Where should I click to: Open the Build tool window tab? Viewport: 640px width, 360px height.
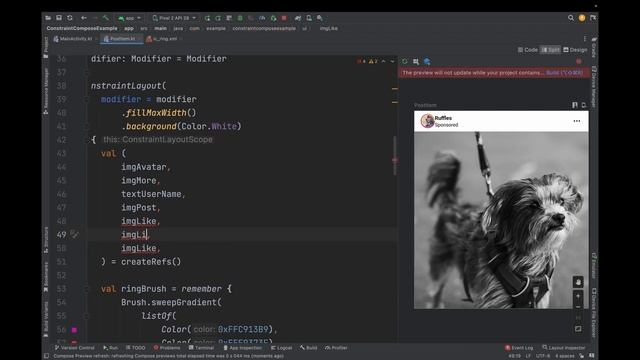[x=309, y=348]
